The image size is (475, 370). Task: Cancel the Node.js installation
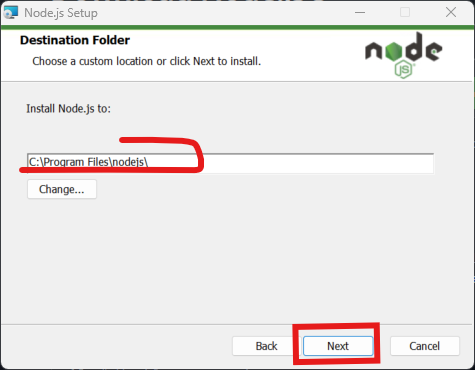coord(425,346)
